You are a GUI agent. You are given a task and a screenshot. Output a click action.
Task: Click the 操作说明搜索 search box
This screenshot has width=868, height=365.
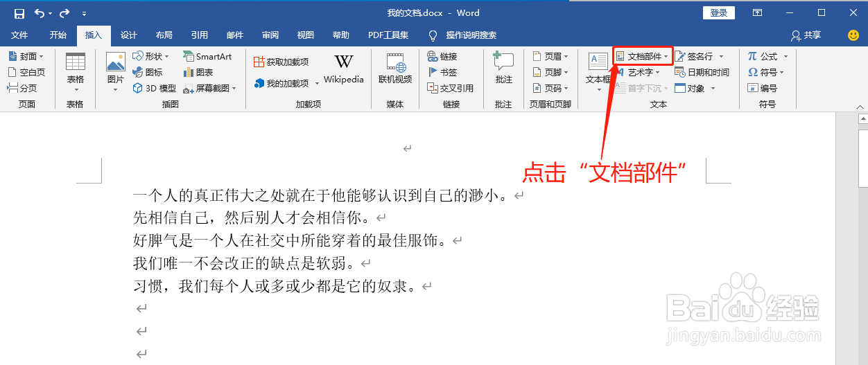coord(462,35)
